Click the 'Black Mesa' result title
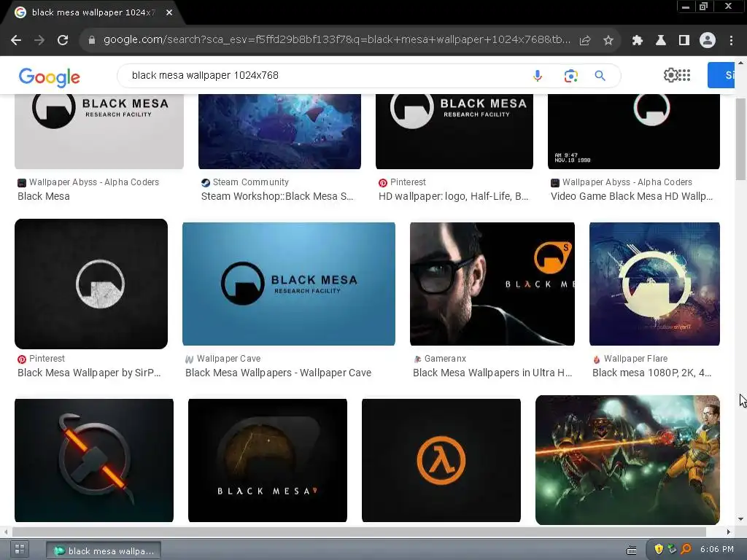The width and height of the screenshot is (747, 560). (x=43, y=196)
